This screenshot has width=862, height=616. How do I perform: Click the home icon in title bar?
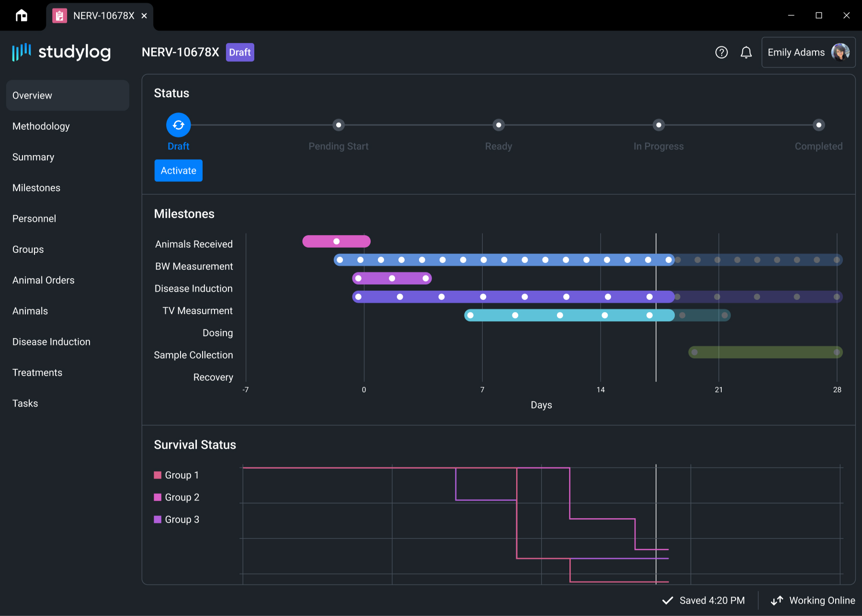click(22, 16)
